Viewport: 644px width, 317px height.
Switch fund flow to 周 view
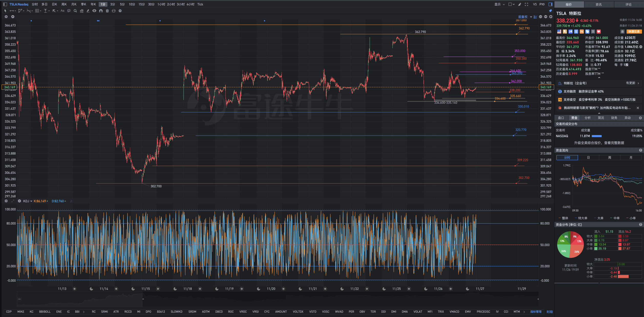[x=610, y=158]
